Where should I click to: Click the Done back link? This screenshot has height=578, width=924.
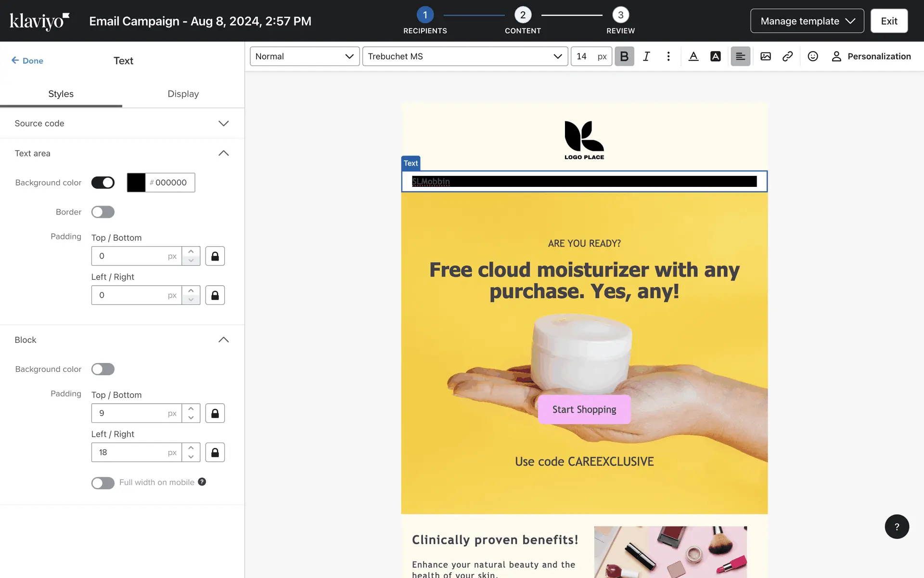pos(27,61)
